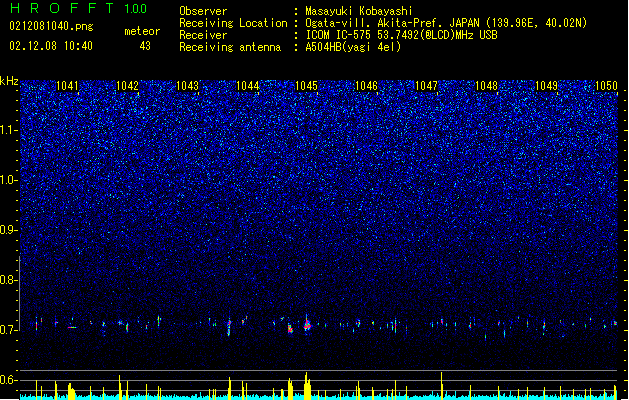Click the A504HB(yagi 4el) antenna text

(353, 47)
